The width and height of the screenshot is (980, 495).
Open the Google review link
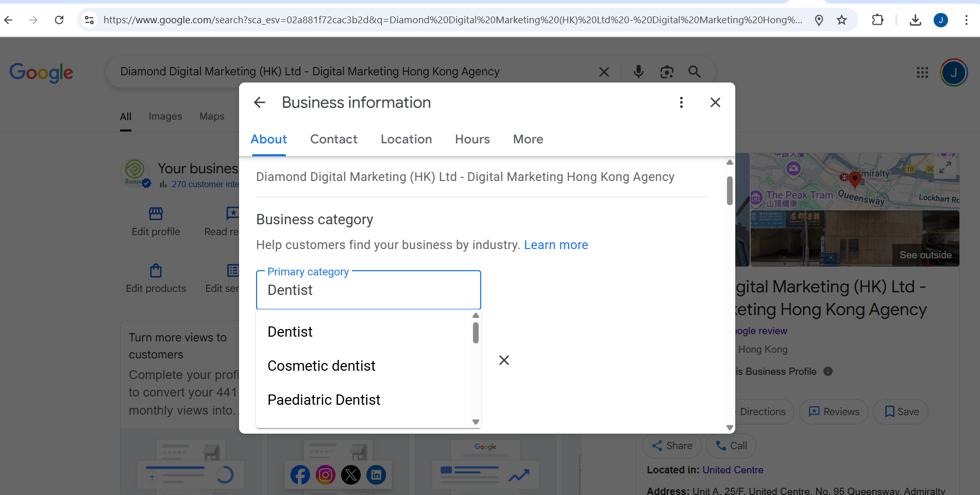(x=761, y=331)
